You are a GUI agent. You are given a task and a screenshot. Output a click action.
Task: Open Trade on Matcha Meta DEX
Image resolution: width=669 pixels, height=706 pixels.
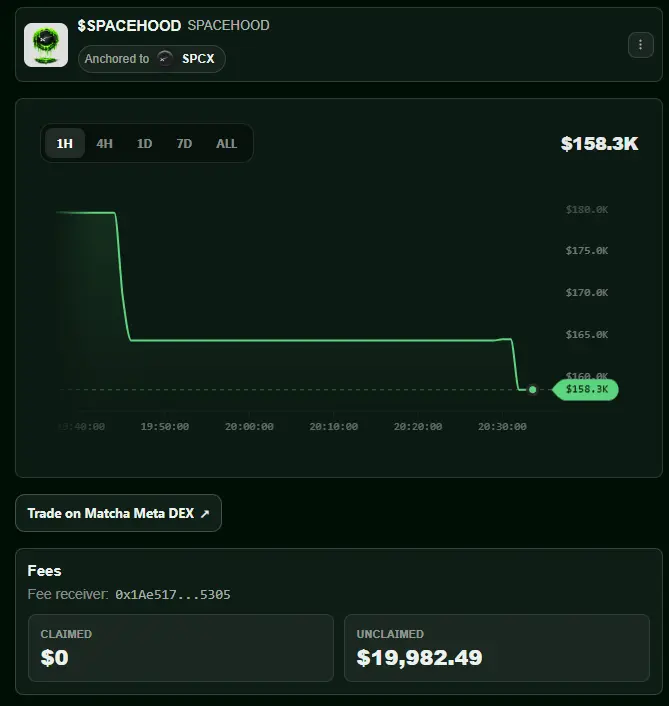click(x=118, y=513)
